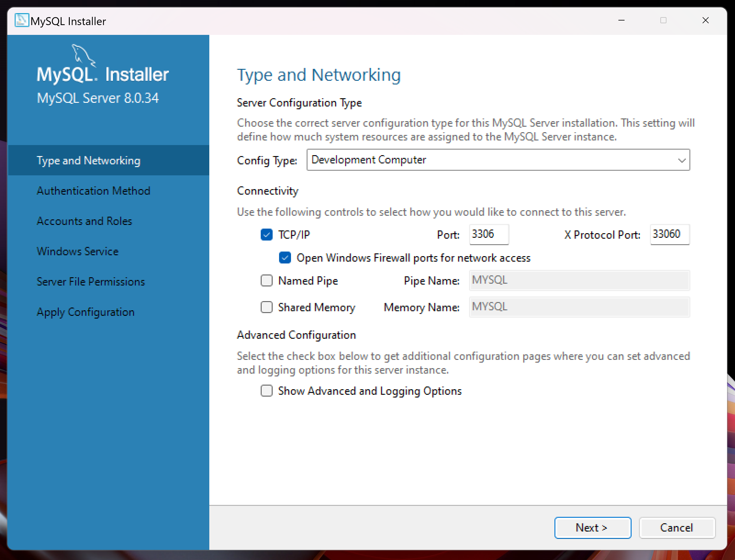Click the Next button
The width and height of the screenshot is (735, 560).
592,528
